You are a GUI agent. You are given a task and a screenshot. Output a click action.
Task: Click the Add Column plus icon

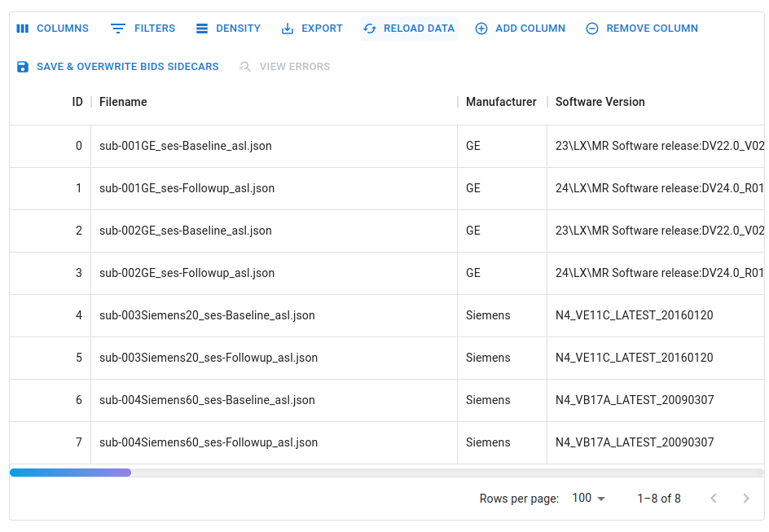click(x=481, y=29)
